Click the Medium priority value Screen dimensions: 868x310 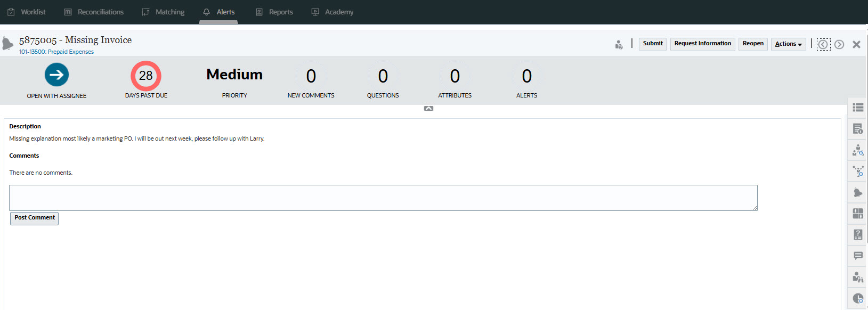coord(234,74)
